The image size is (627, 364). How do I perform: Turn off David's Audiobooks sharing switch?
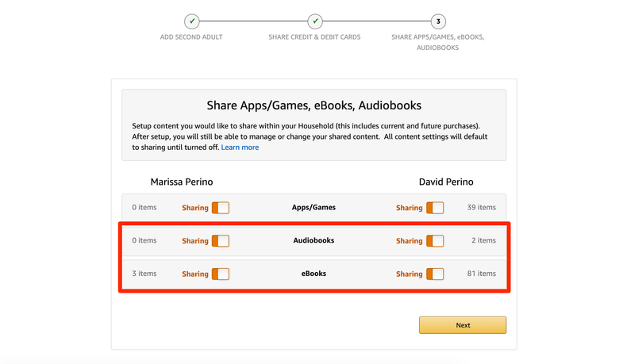pyautogui.click(x=435, y=241)
